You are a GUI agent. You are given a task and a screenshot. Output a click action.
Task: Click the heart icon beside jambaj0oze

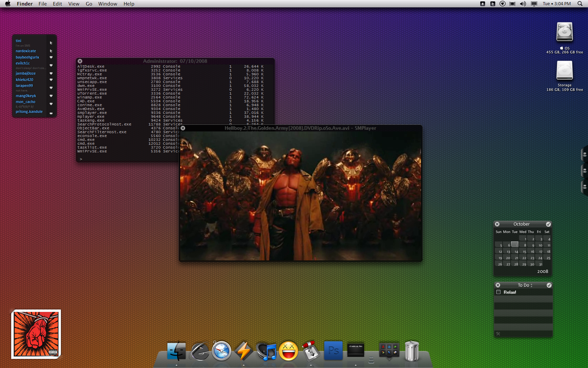51,73
